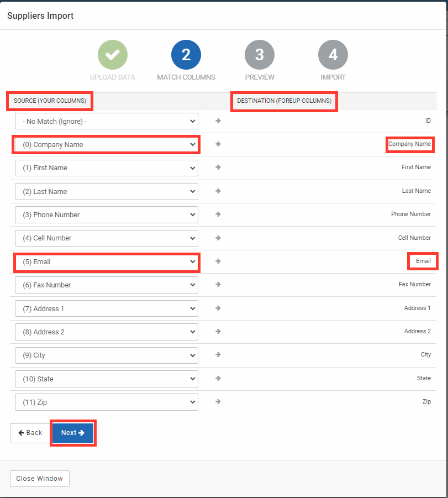Viewport: 448px width, 498px height.
Task: Click the Close Window button
Action: click(40, 478)
